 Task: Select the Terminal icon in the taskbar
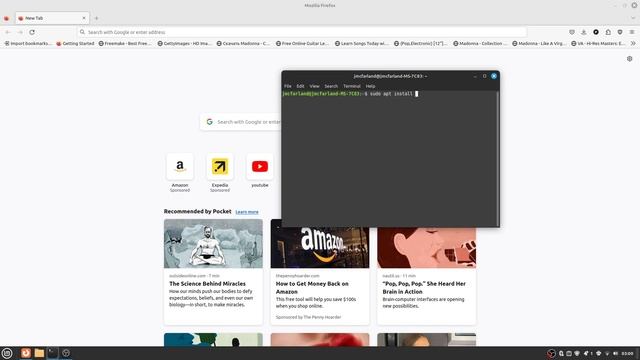point(53,353)
